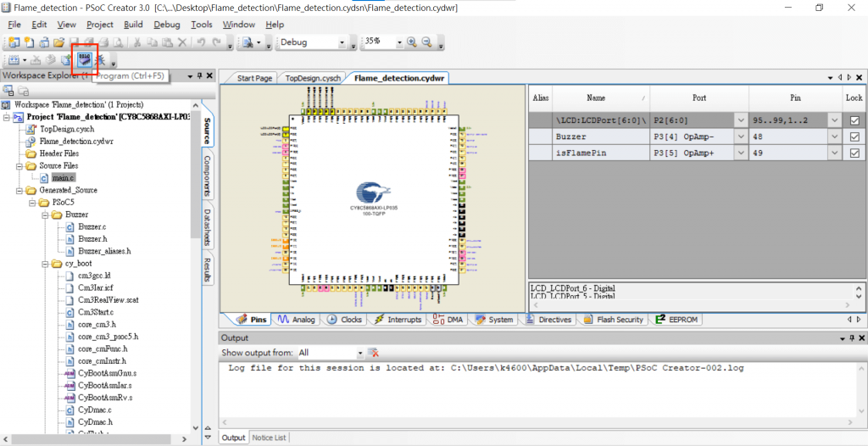Click the signal list horizontal scrollbar
The width and height of the screenshot is (868, 446).
click(x=691, y=305)
